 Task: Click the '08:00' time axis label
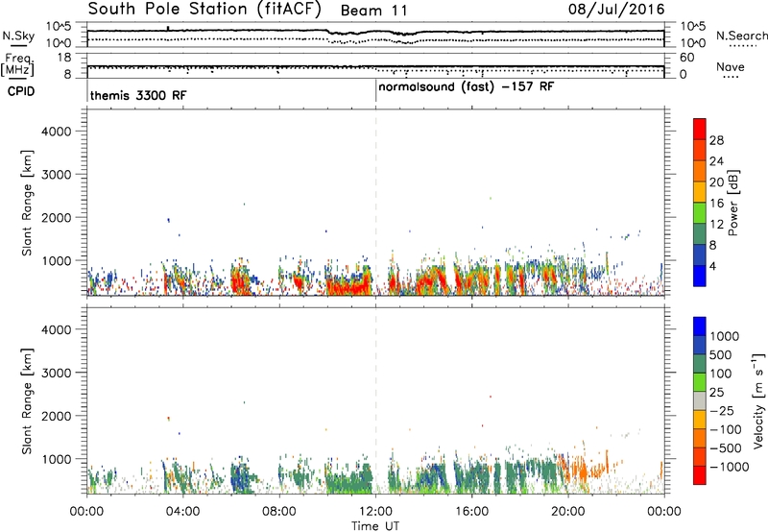pos(279,512)
